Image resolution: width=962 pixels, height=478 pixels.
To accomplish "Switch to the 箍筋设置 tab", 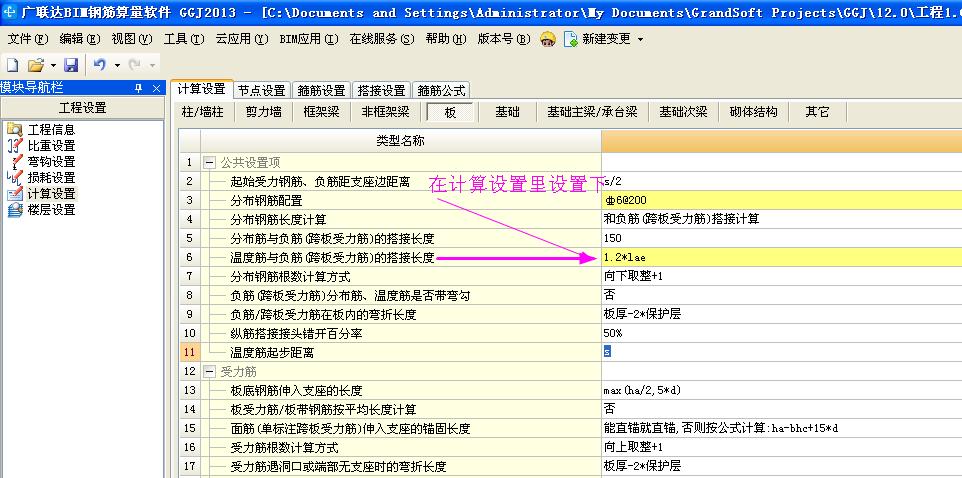I will point(321,91).
